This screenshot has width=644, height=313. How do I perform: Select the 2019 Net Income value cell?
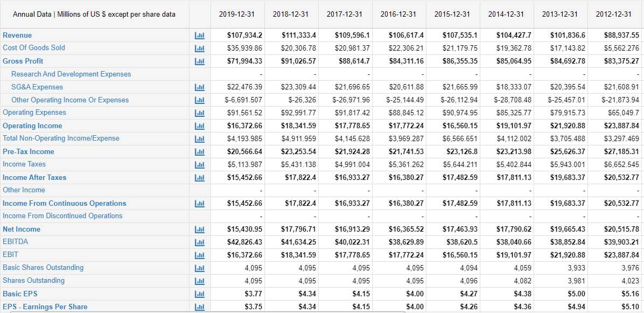click(x=245, y=229)
